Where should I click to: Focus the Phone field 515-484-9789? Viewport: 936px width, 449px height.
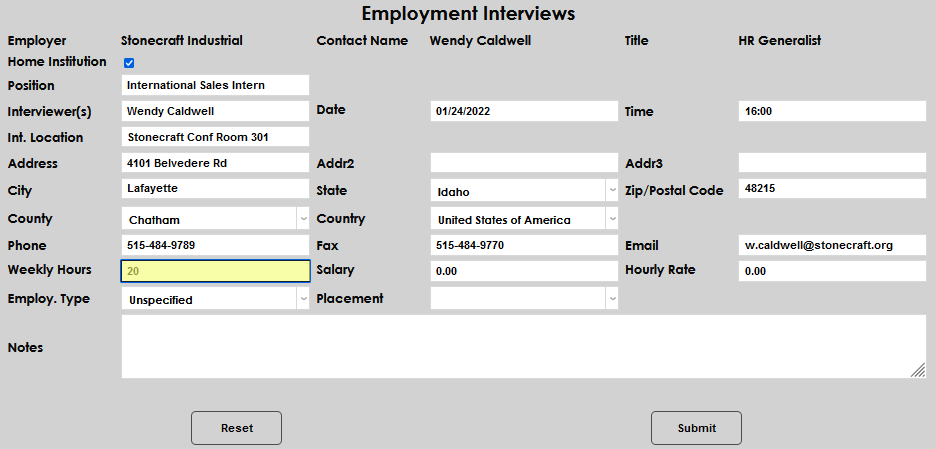(x=215, y=245)
